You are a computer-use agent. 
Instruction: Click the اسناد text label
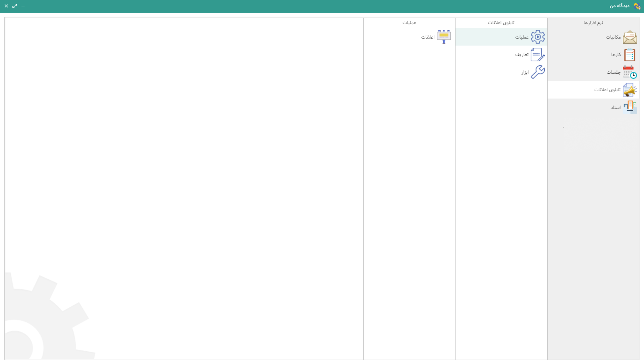[615, 108]
